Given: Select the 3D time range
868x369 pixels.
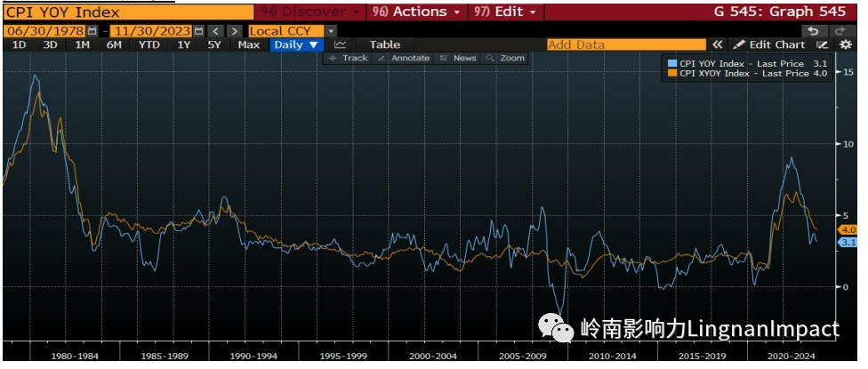Looking at the screenshot, I should point(50,44).
